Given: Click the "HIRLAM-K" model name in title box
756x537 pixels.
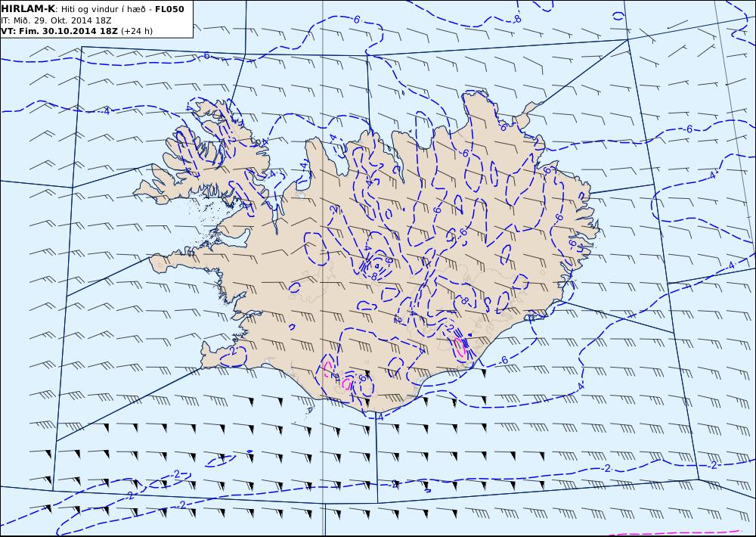Looking at the screenshot, I should tap(28, 9).
